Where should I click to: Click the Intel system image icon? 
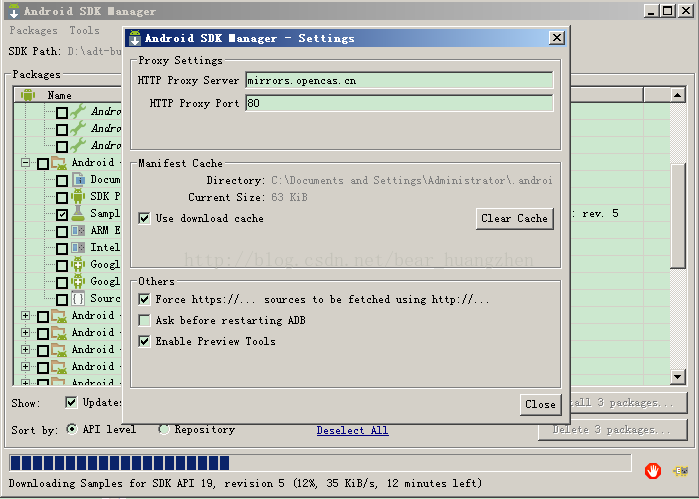78,247
